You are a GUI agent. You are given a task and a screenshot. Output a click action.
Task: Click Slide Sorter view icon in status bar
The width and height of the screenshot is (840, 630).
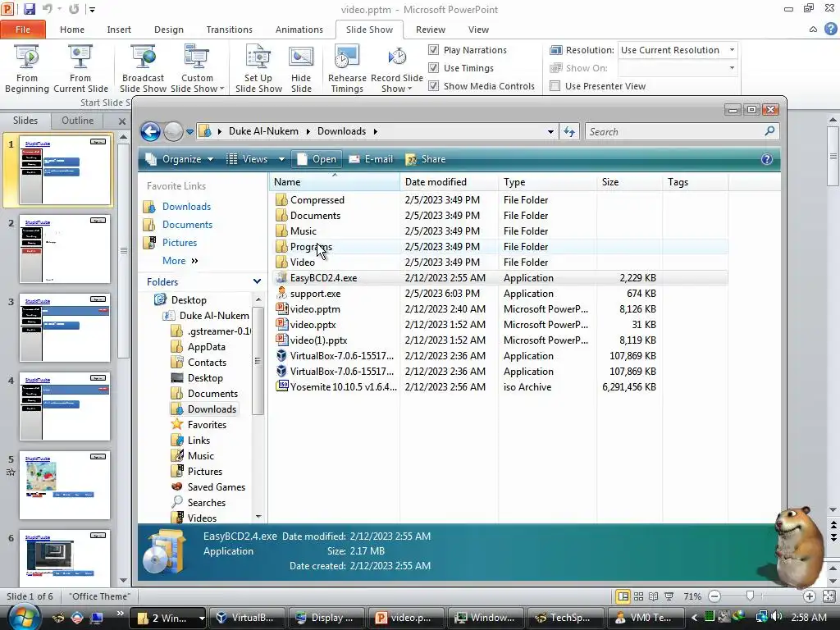638,596
